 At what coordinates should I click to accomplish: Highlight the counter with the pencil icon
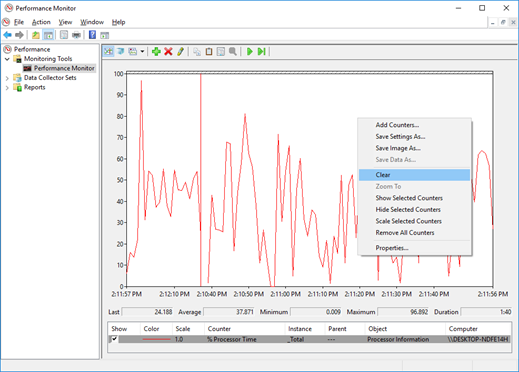tap(180, 51)
